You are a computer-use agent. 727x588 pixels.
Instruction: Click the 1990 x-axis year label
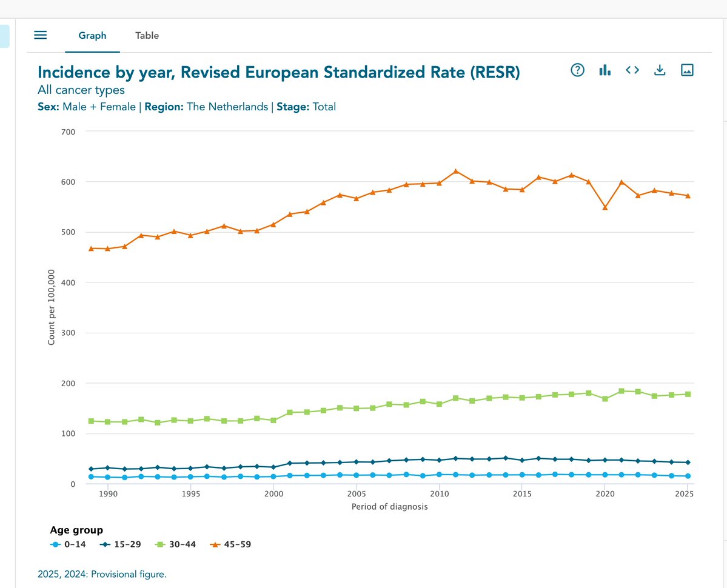click(108, 494)
